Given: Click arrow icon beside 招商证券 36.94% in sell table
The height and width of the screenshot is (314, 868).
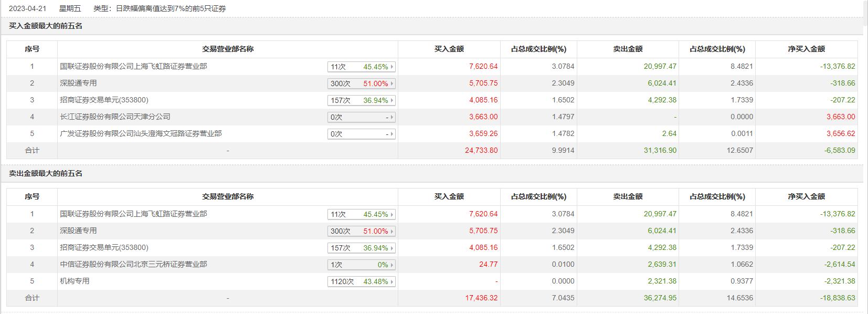Looking at the screenshot, I should tap(391, 248).
